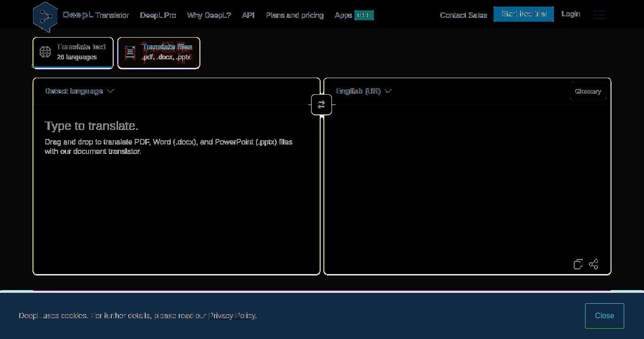Close the cookie notice banner
Viewport: 644px width, 339px height.
point(604,316)
